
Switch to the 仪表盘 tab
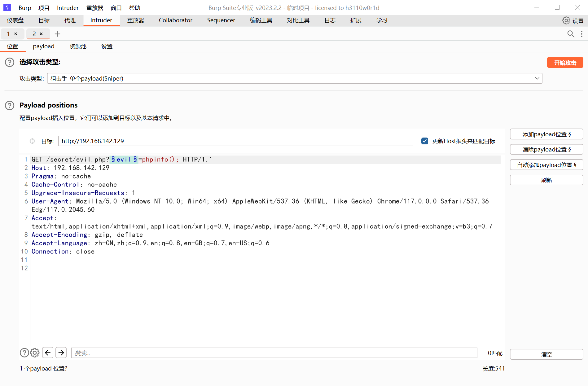click(x=15, y=20)
